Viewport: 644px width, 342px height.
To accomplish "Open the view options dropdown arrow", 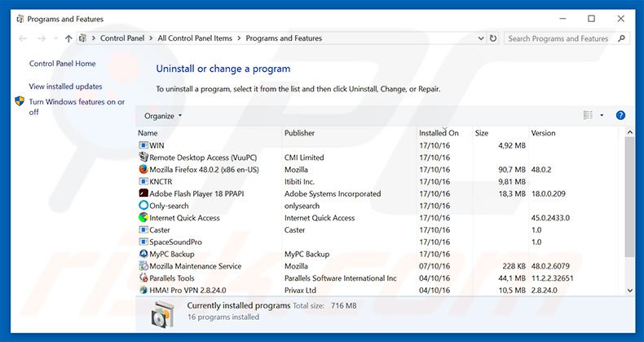I will [602, 116].
